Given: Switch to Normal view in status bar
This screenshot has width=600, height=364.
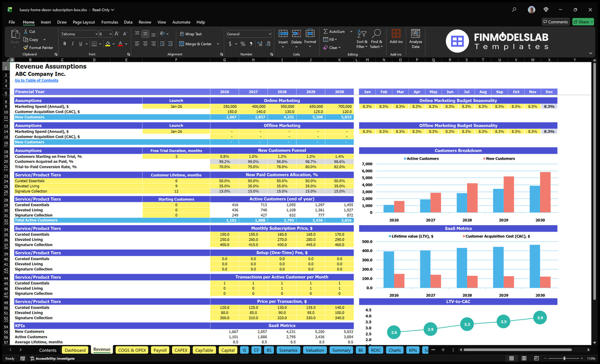Looking at the screenshot, I should pyautogui.click(x=510, y=359).
